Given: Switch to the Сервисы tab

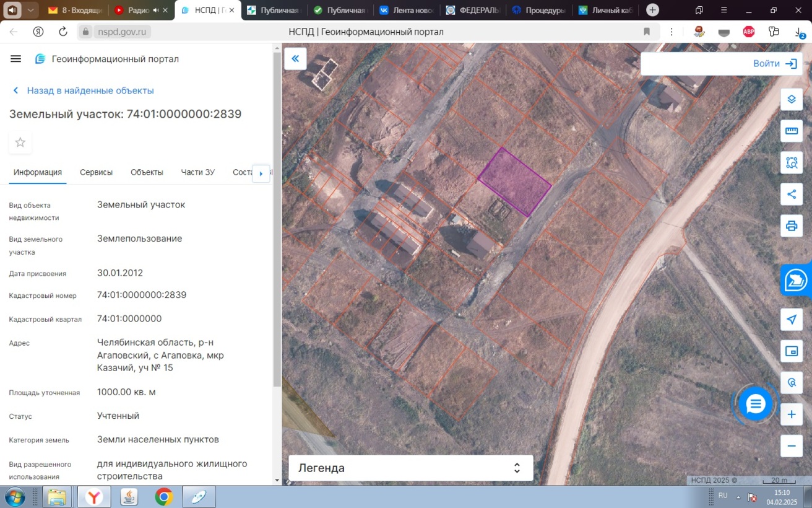Looking at the screenshot, I should [x=96, y=172].
